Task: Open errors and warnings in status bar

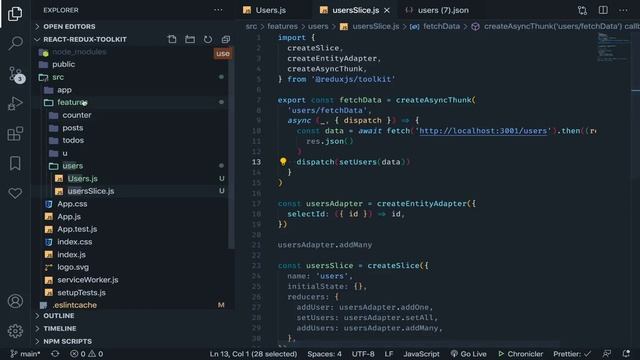Action: tap(86, 354)
